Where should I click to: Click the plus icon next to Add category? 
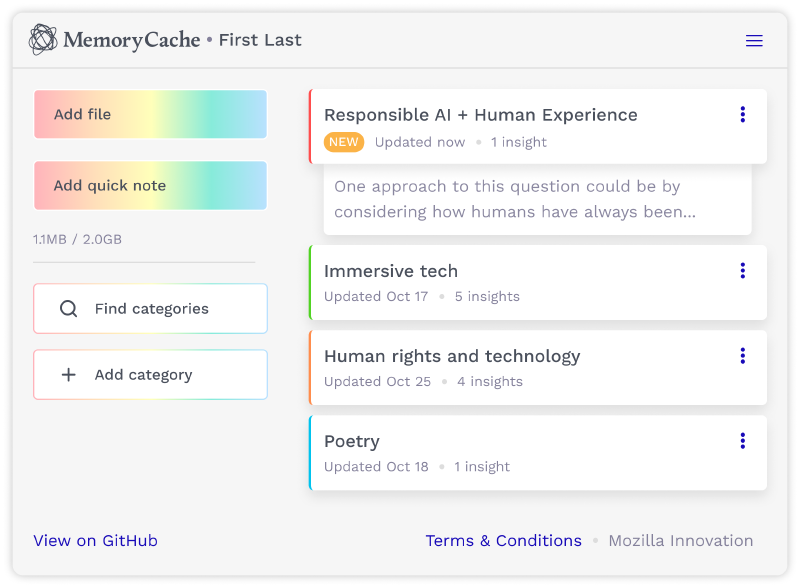coord(68,374)
